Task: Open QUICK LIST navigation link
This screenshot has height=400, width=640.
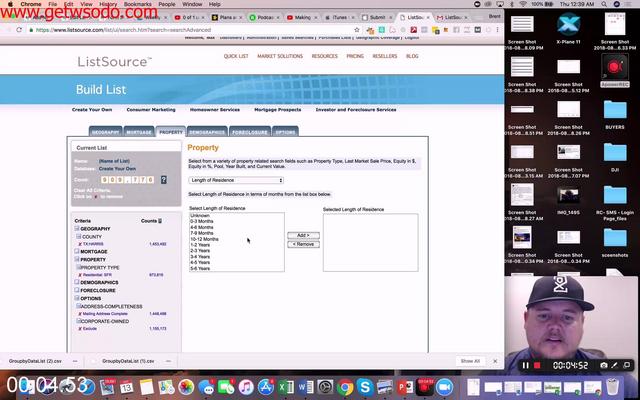Action: pyautogui.click(x=236, y=56)
